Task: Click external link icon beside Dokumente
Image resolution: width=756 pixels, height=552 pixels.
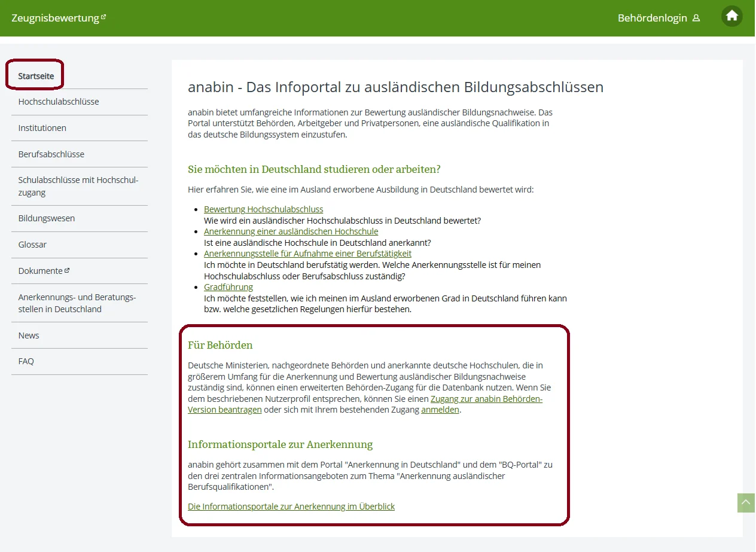Action: 67,270
